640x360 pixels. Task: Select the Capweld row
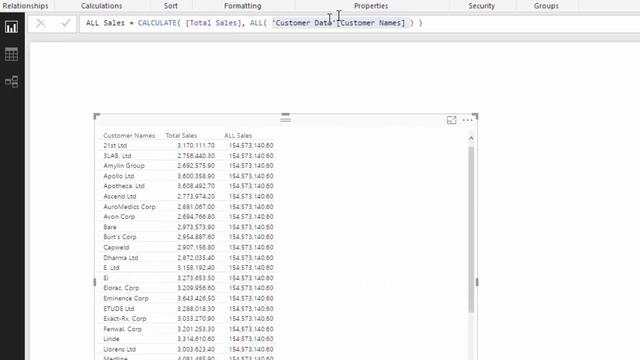[188, 247]
